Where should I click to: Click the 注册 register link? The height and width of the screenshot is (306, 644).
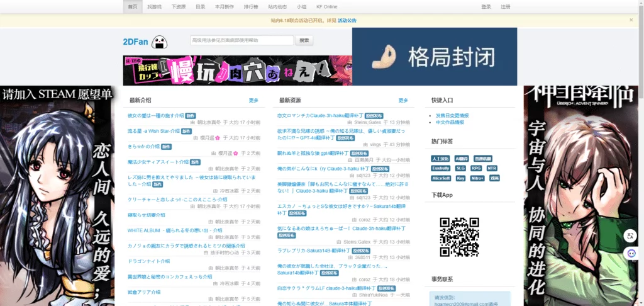(505, 6)
